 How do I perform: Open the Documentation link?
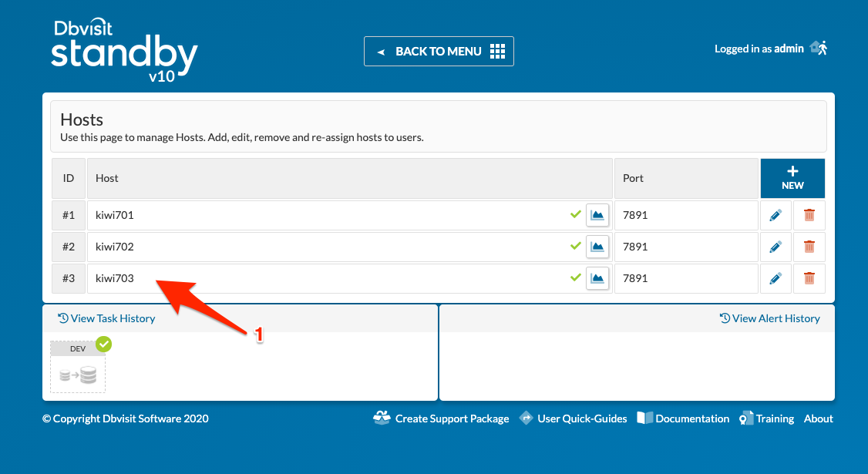(x=683, y=419)
